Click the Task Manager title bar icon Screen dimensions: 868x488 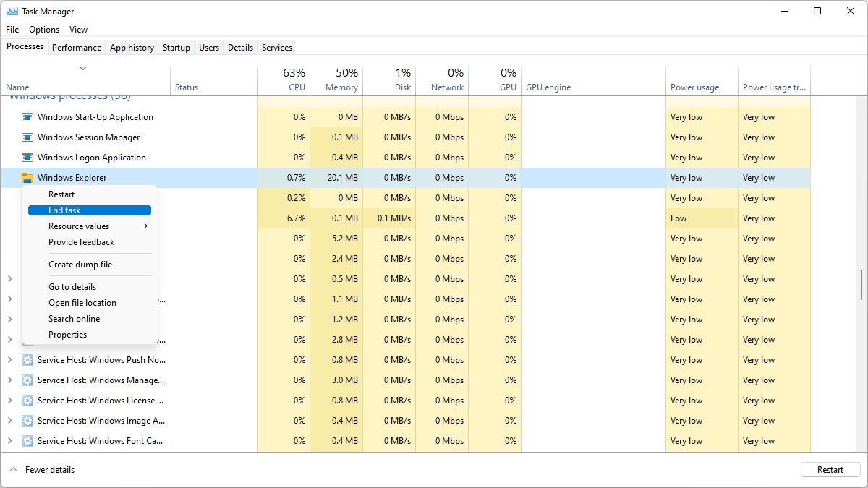pos(12,12)
